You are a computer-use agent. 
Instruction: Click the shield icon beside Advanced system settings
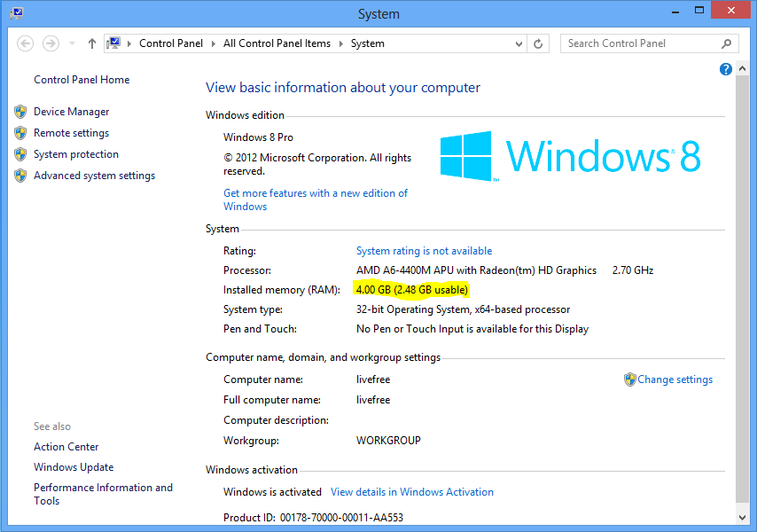tap(20, 176)
